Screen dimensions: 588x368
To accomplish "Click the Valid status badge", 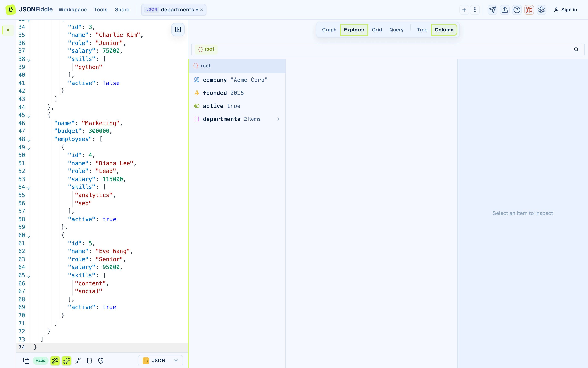I will pos(40,360).
